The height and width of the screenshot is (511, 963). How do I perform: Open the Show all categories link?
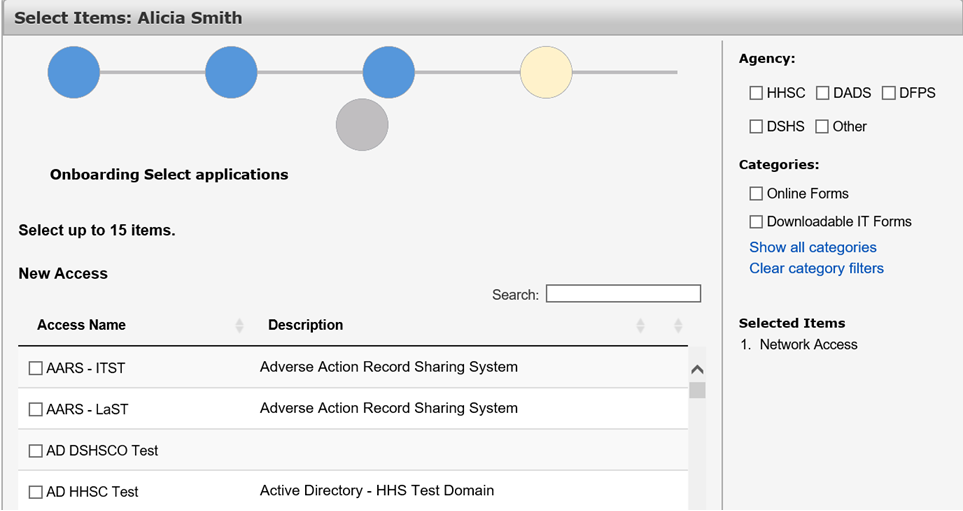pyautogui.click(x=813, y=248)
